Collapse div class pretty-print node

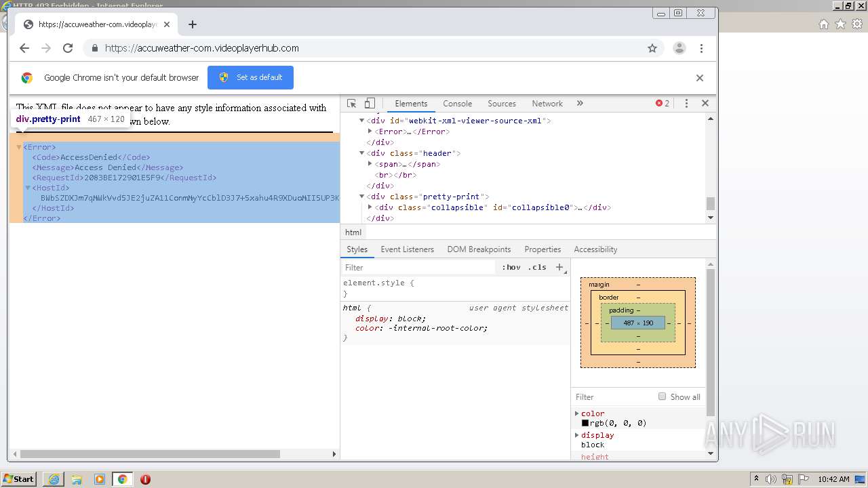[x=362, y=197]
